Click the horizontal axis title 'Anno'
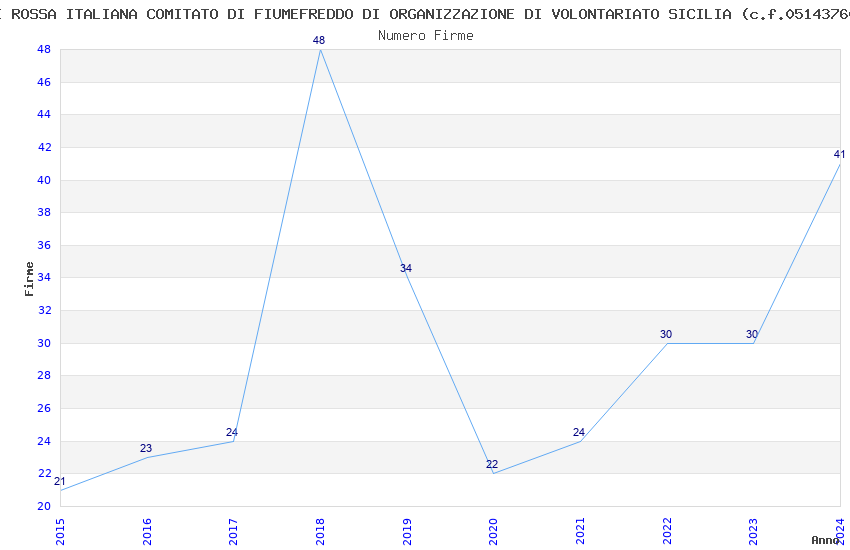Viewport: 850px width, 550px height. pyautogui.click(x=825, y=540)
